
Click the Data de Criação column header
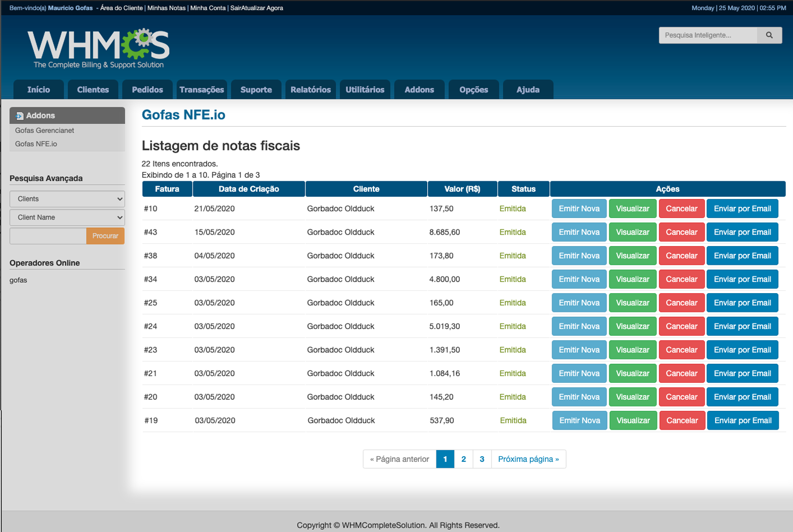249,189
